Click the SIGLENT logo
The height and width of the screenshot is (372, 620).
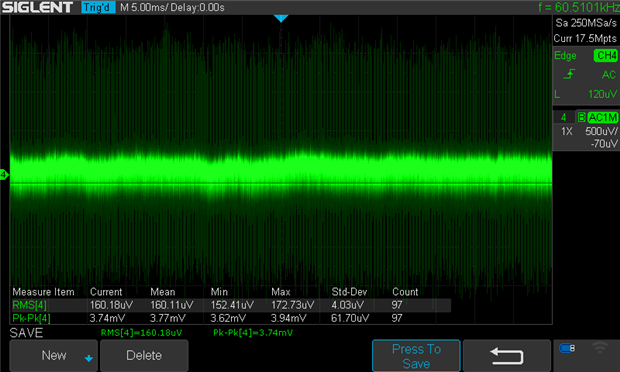coord(38,7)
